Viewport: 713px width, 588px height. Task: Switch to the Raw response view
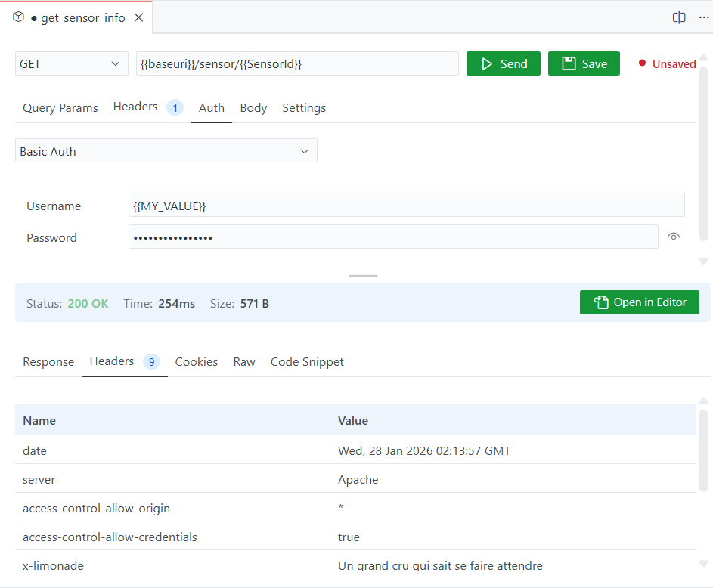(243, 361)
